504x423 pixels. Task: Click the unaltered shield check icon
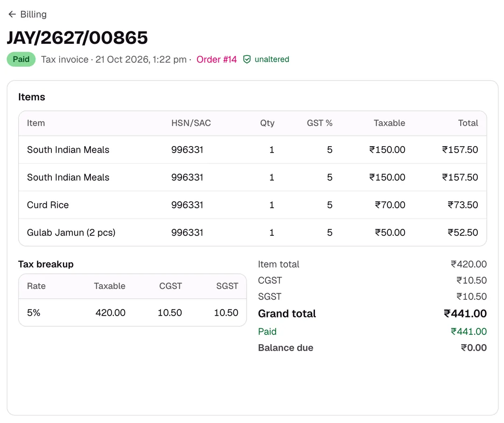click(x=247, y=59)
